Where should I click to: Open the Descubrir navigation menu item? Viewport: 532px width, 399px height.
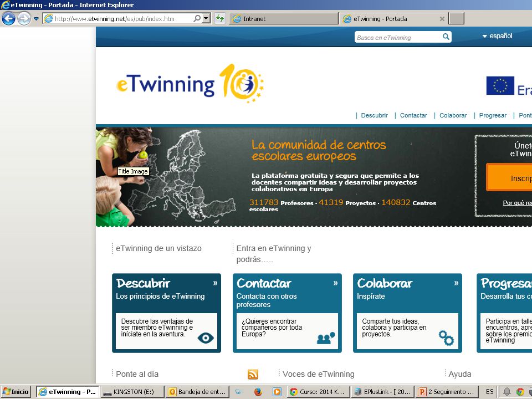[374, 115]
